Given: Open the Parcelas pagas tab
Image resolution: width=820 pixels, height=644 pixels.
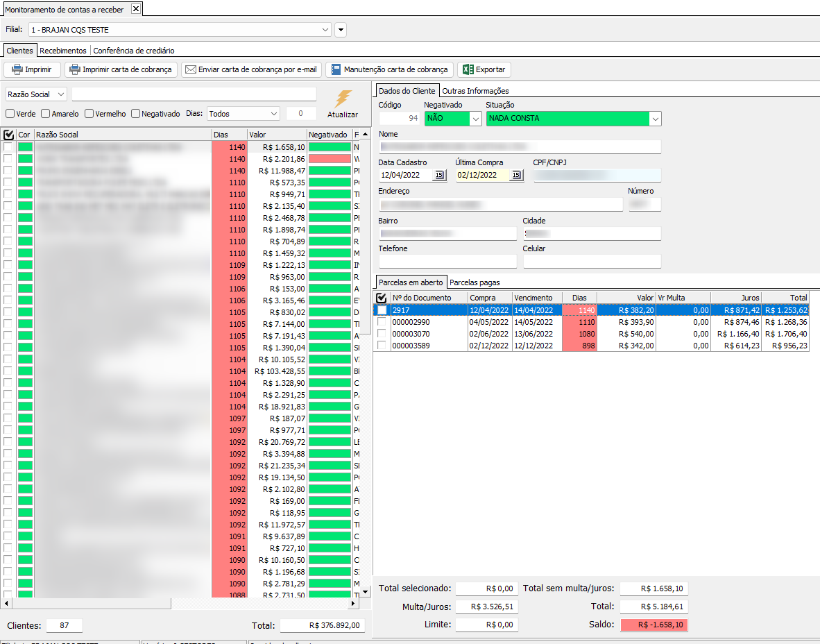Looking at the screenshot, I should click(x=475, y=282).
